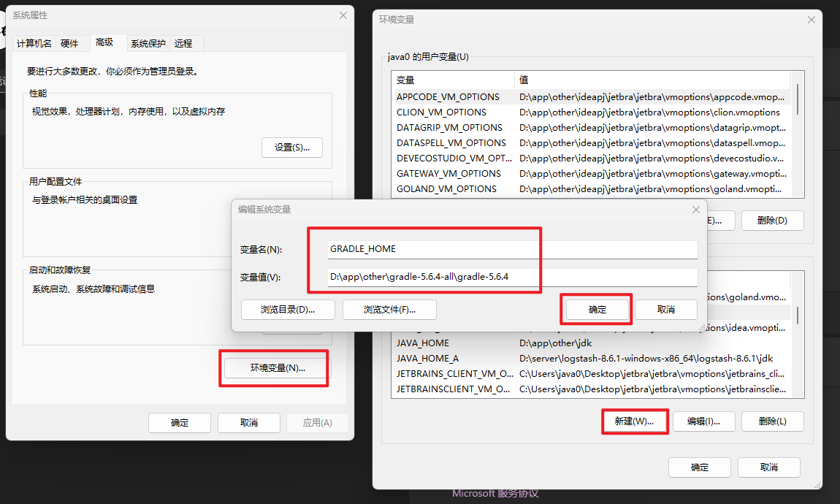Select the 系统保护 tab
The width and height of the screenshot is (840, 504).
(148, 44)
